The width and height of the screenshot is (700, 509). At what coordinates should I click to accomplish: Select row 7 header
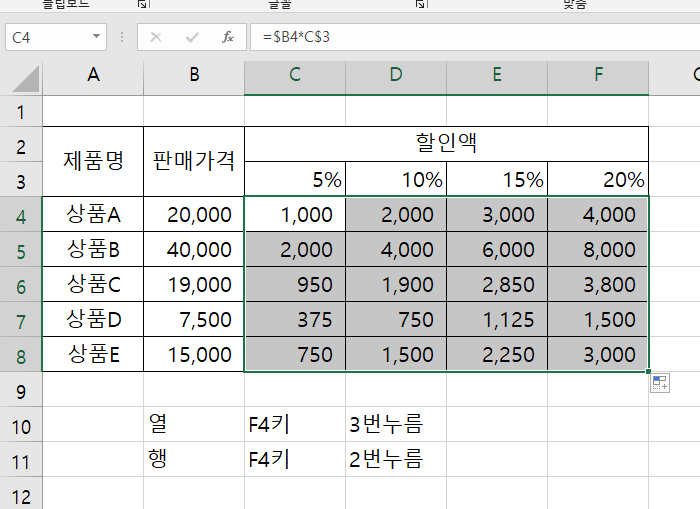click(21, 319)
